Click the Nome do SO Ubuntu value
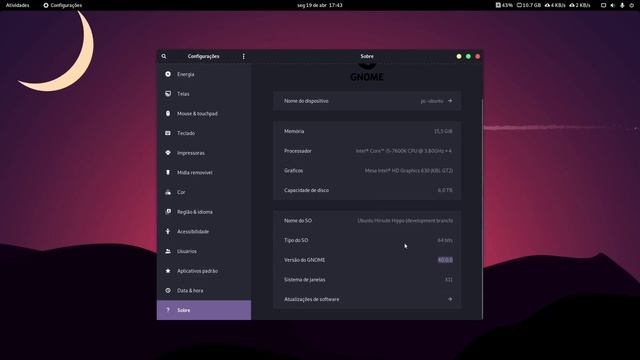Viewport: 640px width, 360px height. click(405, 220)
